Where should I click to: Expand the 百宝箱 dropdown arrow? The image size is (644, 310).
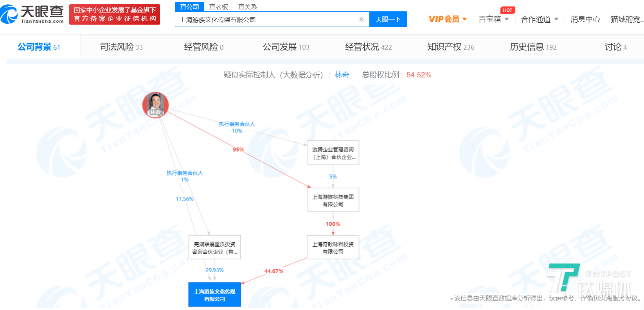507,19
